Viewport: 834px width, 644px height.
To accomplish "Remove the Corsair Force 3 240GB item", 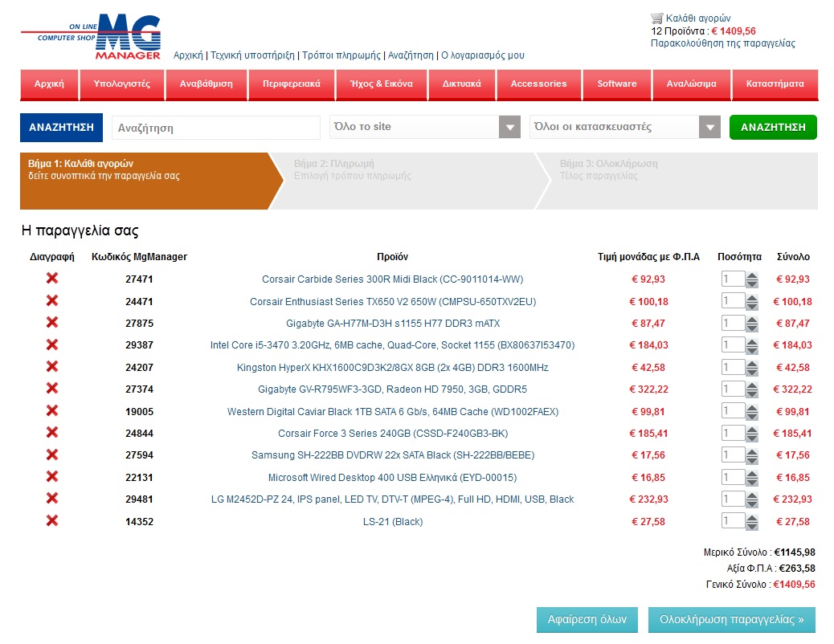I will click(x=52, y=432).
